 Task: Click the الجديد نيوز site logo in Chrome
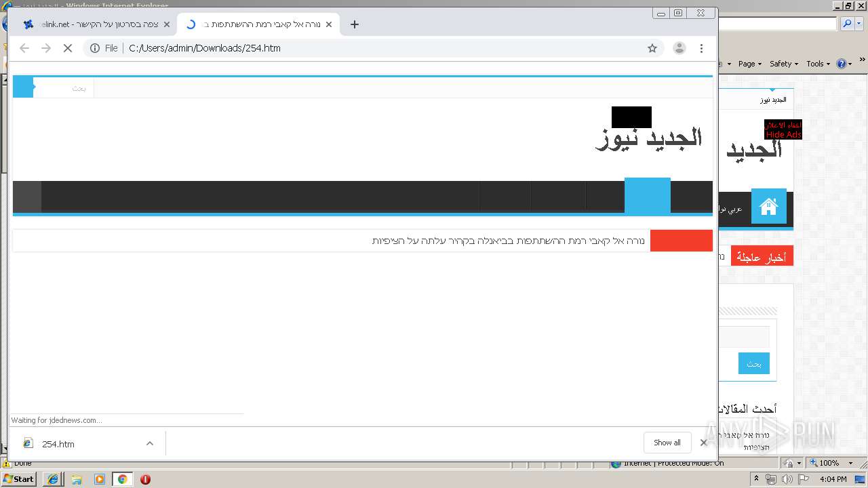648,138
